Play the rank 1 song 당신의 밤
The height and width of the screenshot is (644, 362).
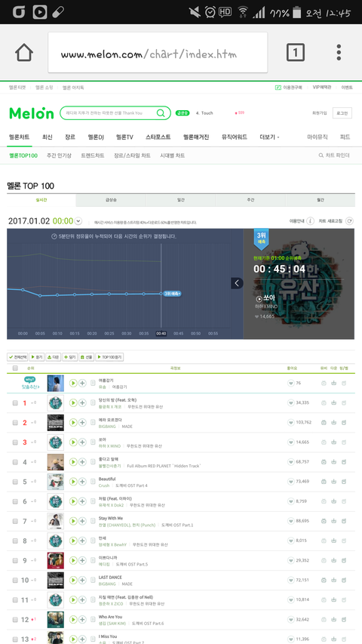pos(73,402)
